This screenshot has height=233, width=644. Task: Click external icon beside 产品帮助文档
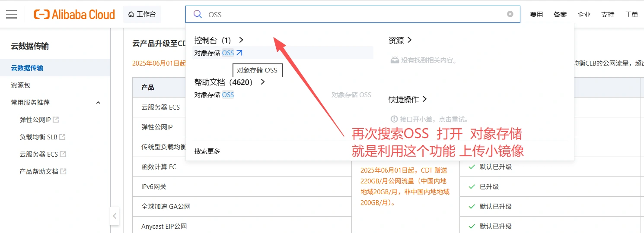pyautogui.click(x=63, y=171)
